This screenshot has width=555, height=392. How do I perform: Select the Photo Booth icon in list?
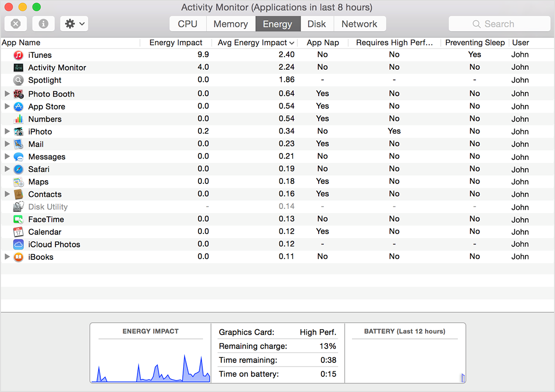18,94
